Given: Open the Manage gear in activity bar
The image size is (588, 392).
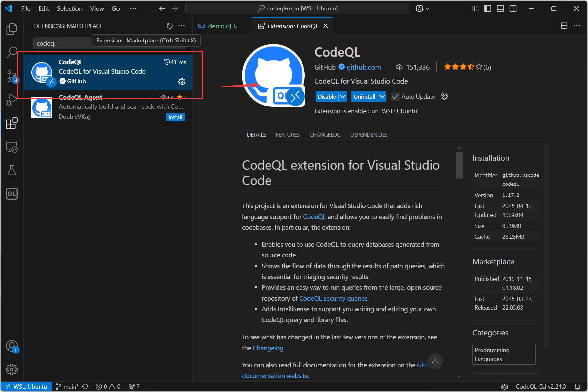Looking at the screenshot, I should point(12,369).
